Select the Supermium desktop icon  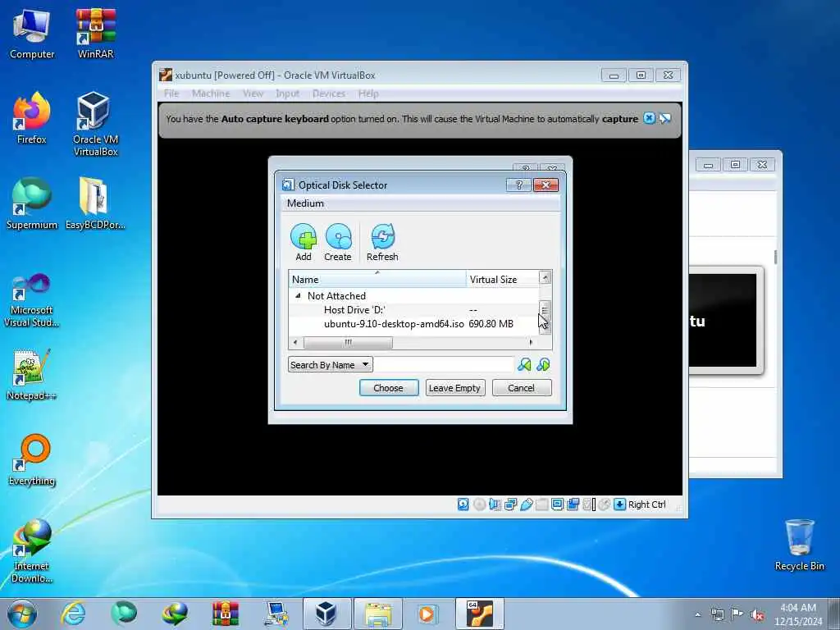tap(32, 203)
